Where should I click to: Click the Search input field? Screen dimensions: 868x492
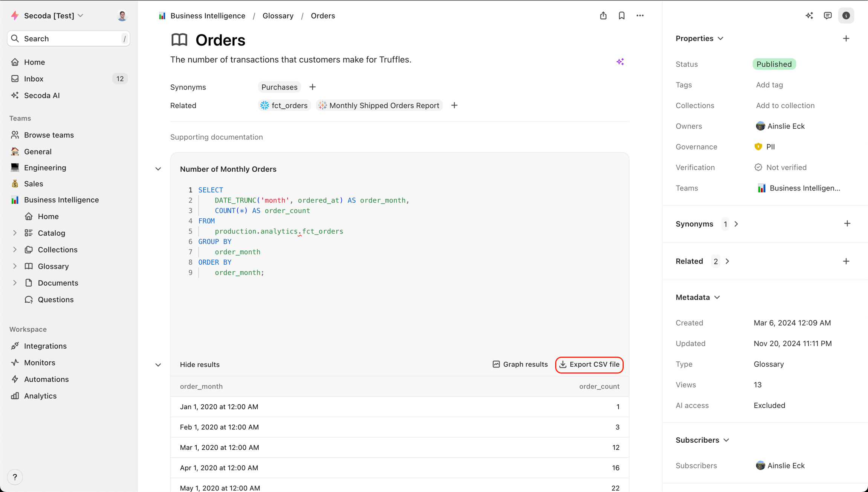(x=69, y=38)
